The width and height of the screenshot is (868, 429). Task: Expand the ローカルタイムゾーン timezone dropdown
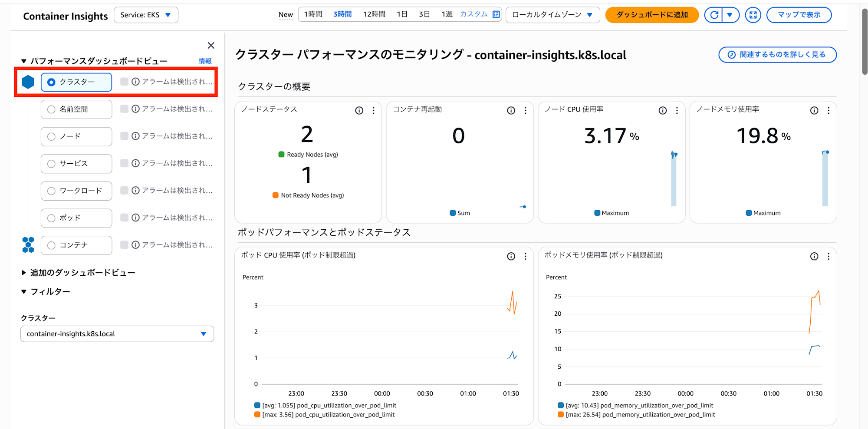(x=552, y=15)
